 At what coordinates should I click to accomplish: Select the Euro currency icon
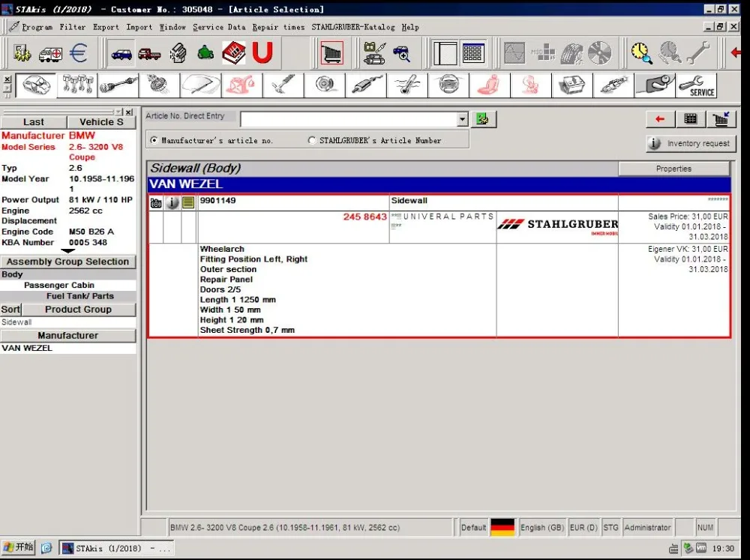79,52
